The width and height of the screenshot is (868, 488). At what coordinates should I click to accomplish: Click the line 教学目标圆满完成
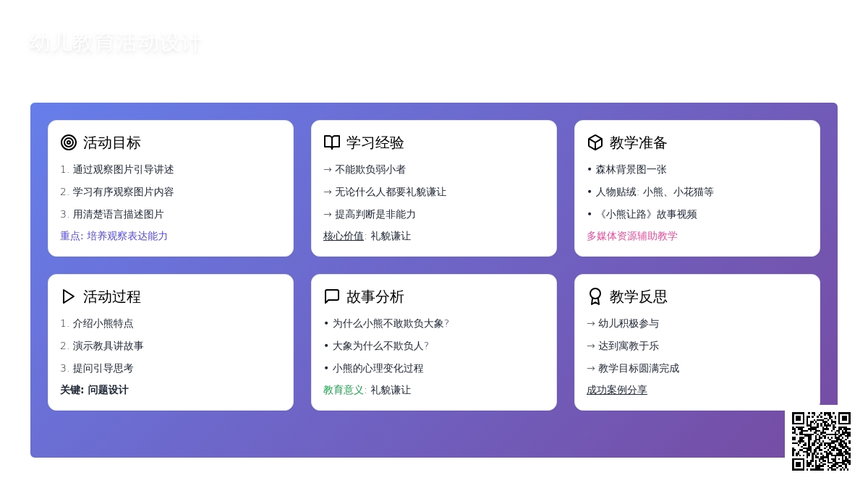[x=633, y=368]
